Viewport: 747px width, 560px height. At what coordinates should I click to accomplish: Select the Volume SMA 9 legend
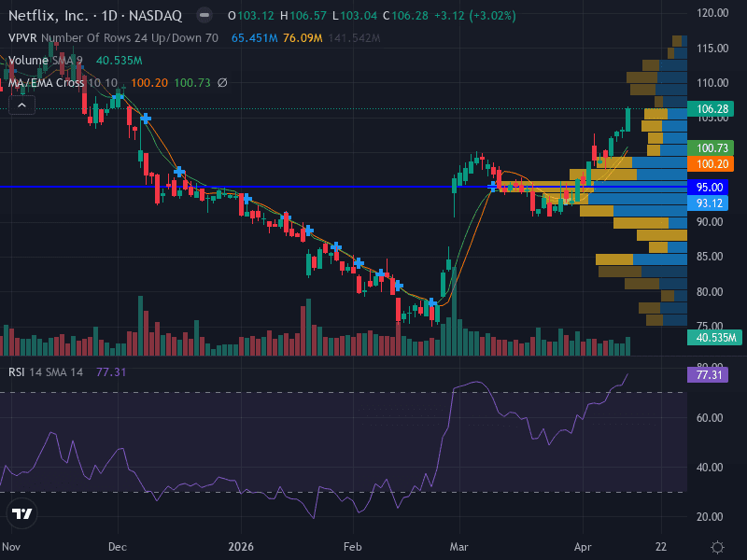[46, 61]
